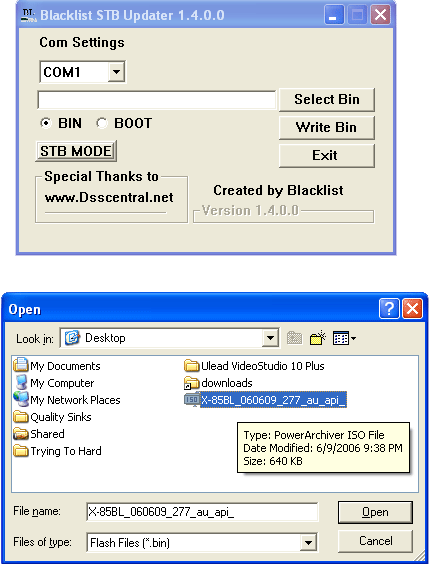The width and height of the screenshot is (429, 564).
Task: Click the STB MODE button
Action: (x=76, y=151)
